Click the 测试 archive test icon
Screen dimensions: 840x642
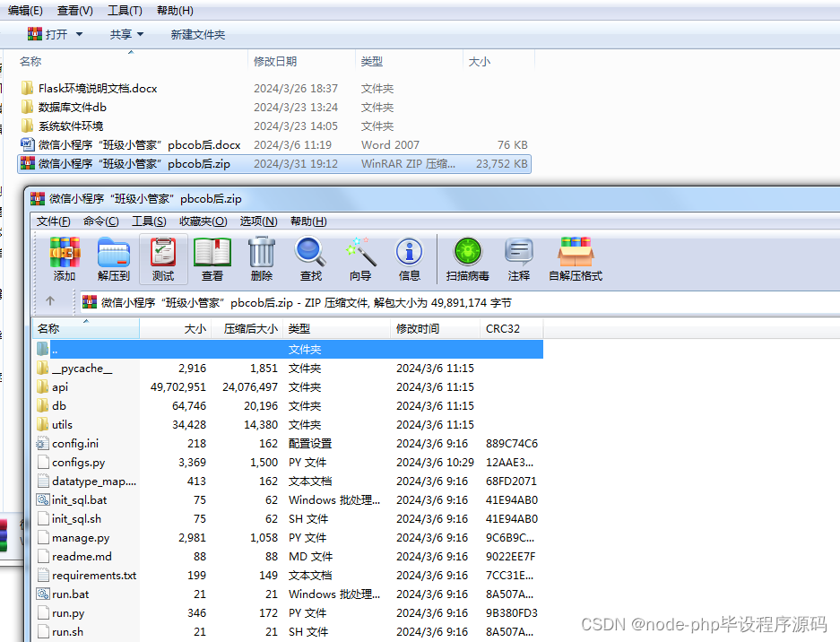[162, 259]
